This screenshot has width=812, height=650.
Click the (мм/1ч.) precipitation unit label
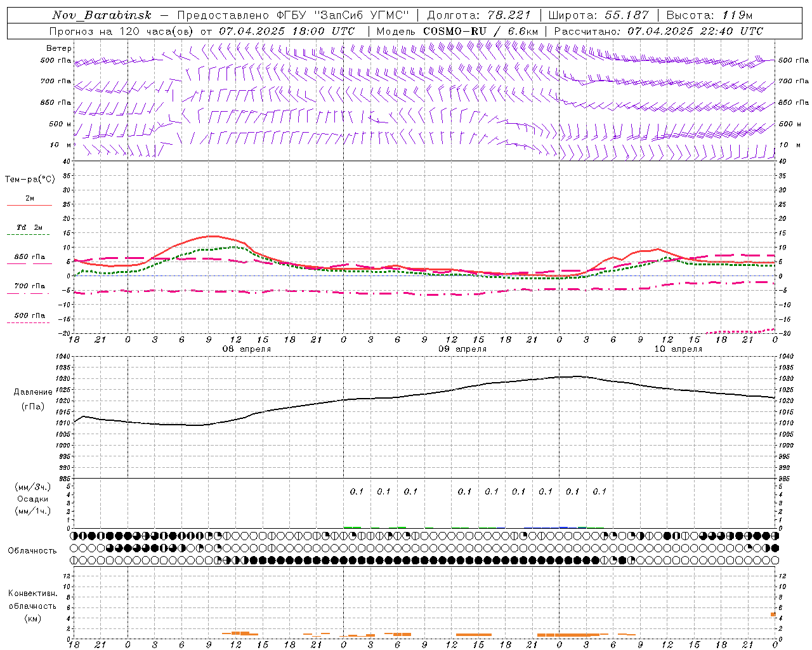click(x=32, y=511)
